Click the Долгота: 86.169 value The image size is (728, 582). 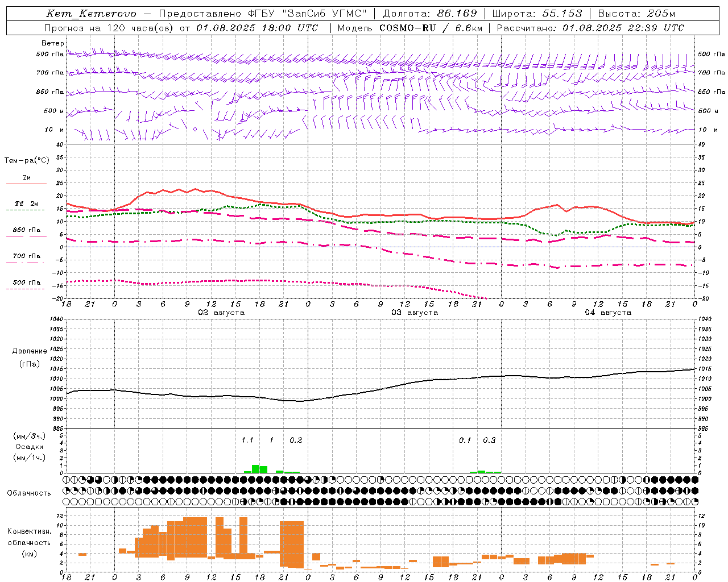coord(430,14)
